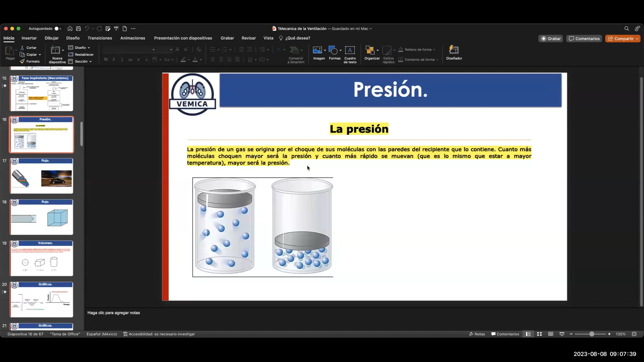This screenshot has width=644, height=362.
Task: Open the Sección dropdown
Action: click(x=80, y=61)
